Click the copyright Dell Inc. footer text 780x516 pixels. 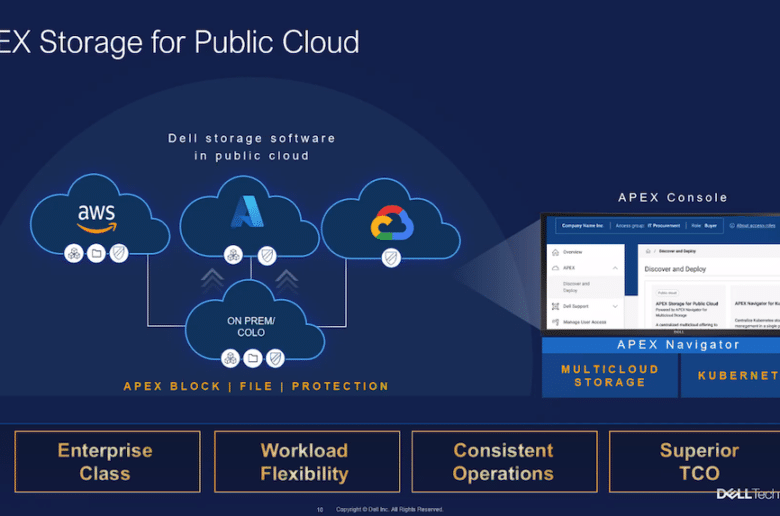pos(390,509)
